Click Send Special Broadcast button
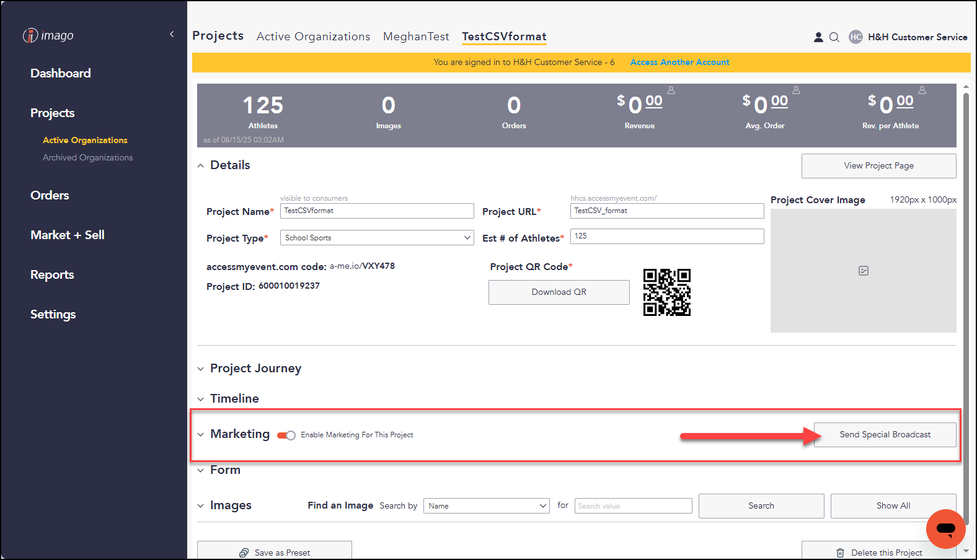The width and height of the screenshot is (977, 560). click(x=885, y=435)
